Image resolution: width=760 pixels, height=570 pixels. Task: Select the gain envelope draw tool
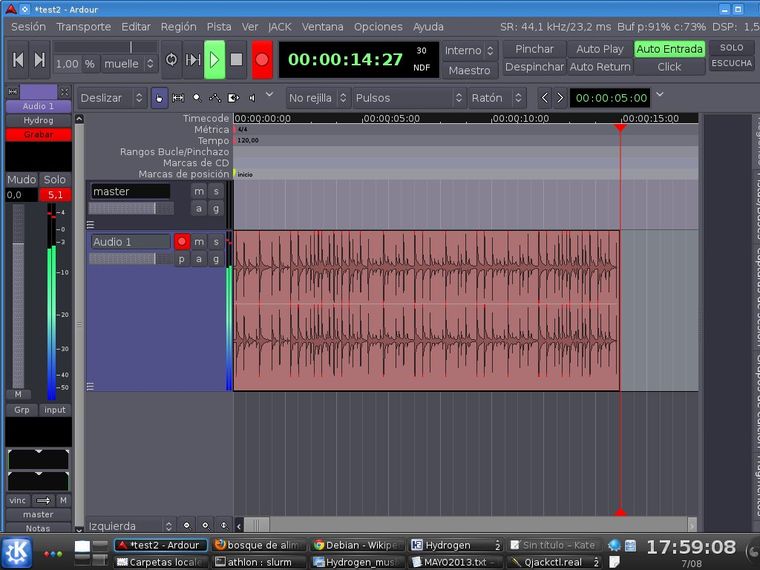(x=215, y=98)
